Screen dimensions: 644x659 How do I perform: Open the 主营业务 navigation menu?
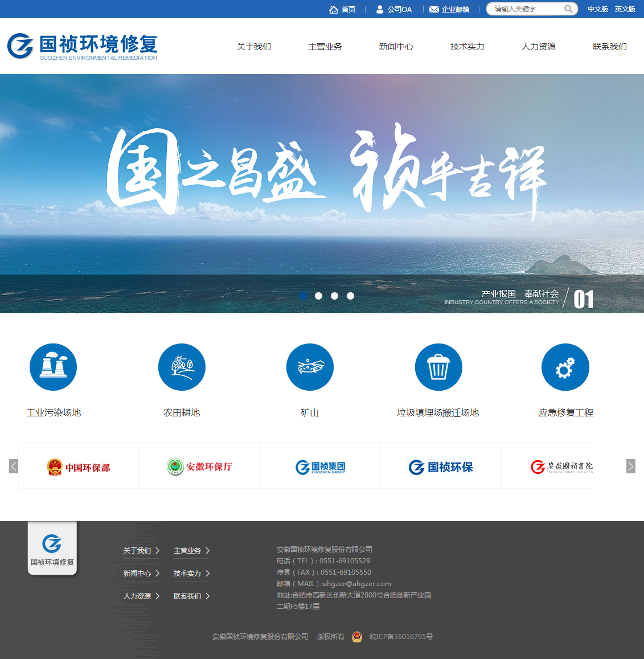click(x=325, y=47)
